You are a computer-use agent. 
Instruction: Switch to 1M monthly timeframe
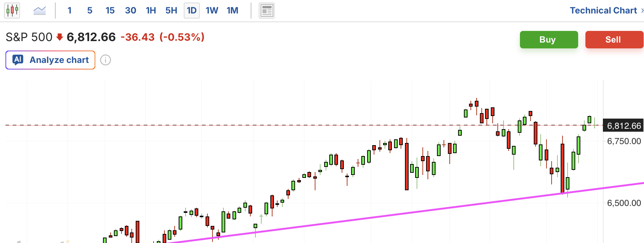tap(232, 11)
